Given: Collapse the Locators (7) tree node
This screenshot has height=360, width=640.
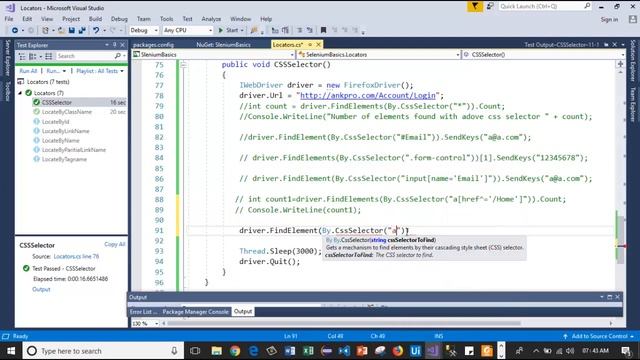Looking at the screenshot, I should 20,93.
